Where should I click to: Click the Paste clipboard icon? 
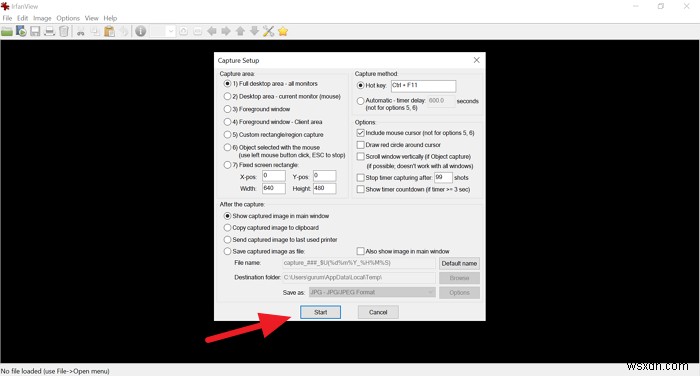109,31
